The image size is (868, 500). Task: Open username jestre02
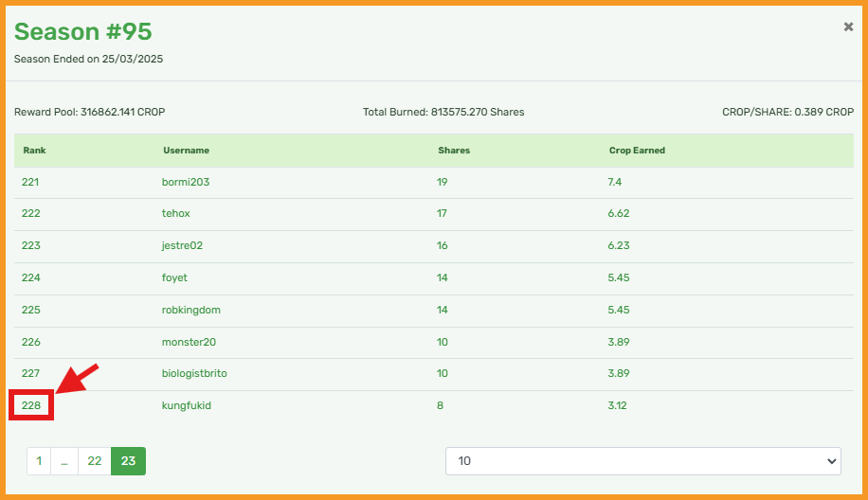[x=182, y=245]
